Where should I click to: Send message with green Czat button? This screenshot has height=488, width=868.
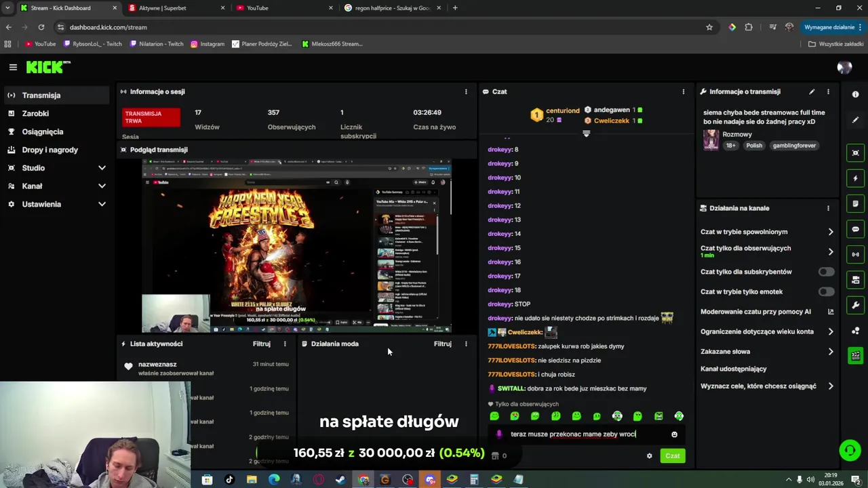(672, 455)
